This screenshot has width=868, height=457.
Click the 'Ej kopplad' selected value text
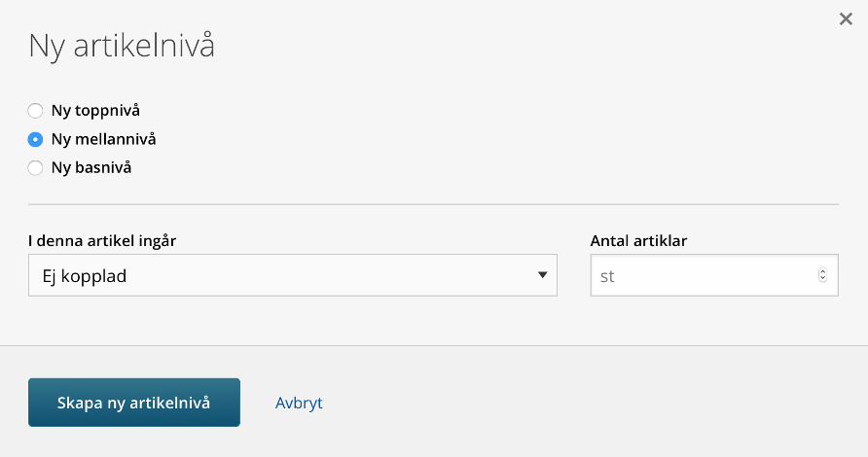coord(84,276)
